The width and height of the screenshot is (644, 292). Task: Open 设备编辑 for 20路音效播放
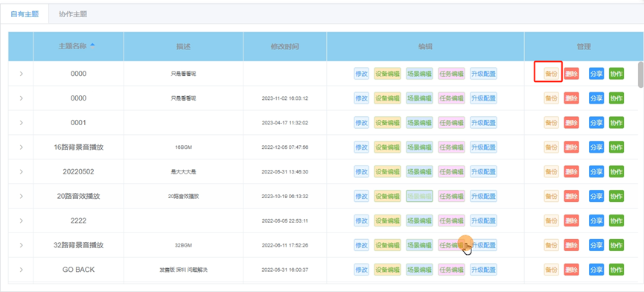[387, 197]
